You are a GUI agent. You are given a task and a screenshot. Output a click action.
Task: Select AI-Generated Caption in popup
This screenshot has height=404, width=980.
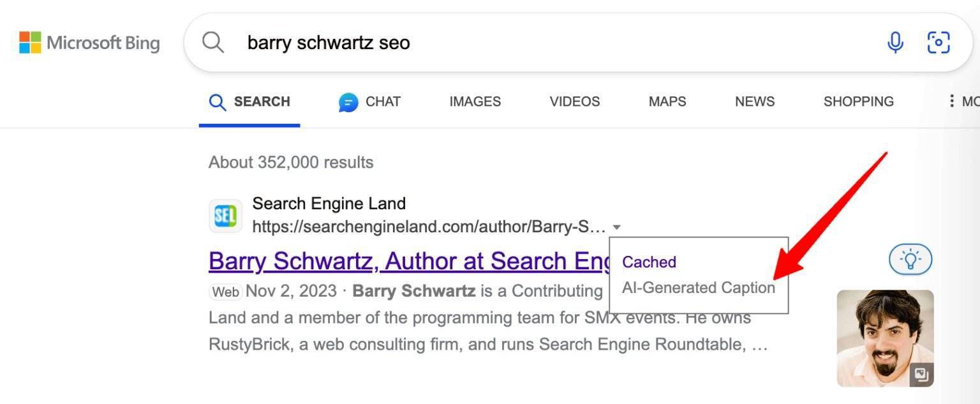pyautogui.click(x=698, y=288)
